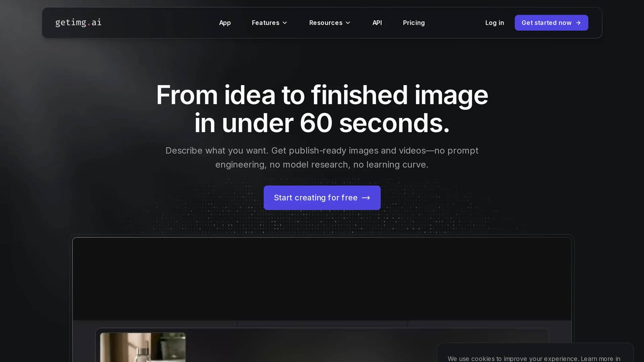Open the App nav link
Screen dimensions: 644x362
[225, 23]
